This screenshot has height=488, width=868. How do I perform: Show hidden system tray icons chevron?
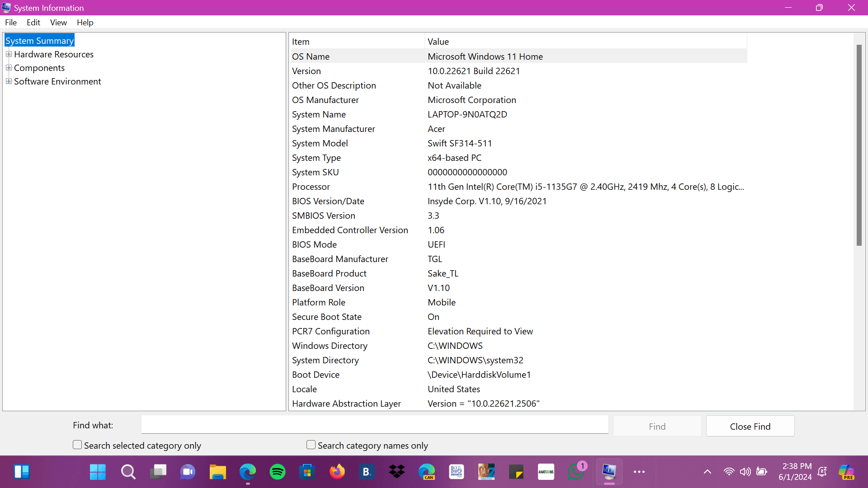coord(708,472)
